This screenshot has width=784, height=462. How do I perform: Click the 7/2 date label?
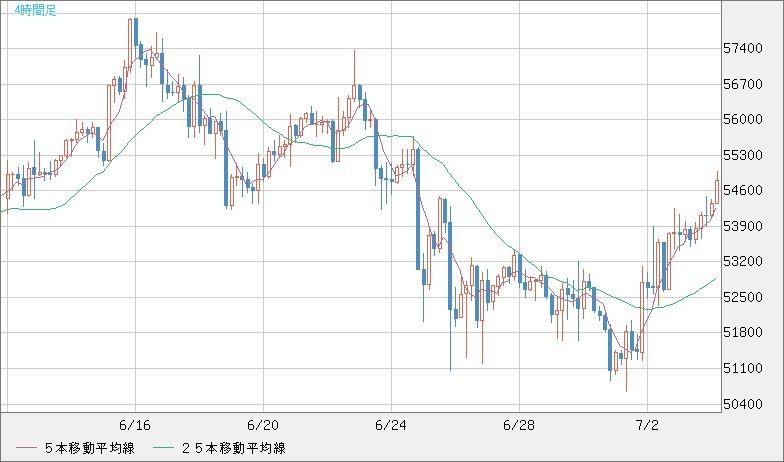point(647,426)
